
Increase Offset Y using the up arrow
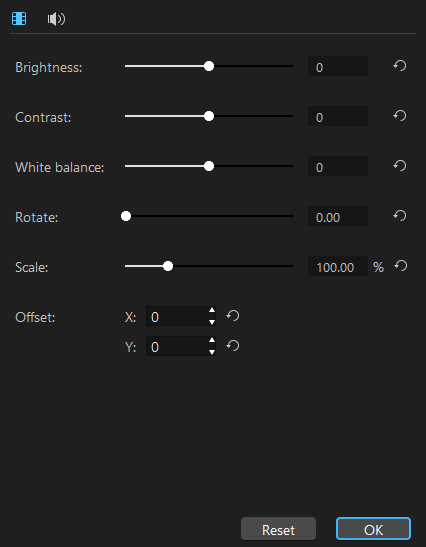212,340
